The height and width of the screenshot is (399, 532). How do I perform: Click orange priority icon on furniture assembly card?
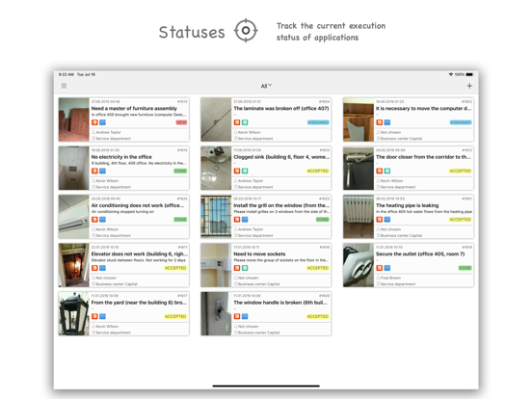94,122
